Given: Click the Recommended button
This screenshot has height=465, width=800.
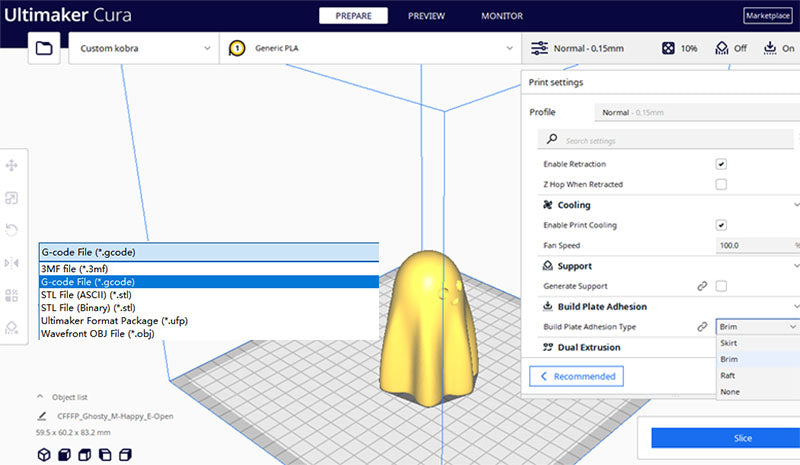Looking at the screenshot, I should click(x=576, y=376).
